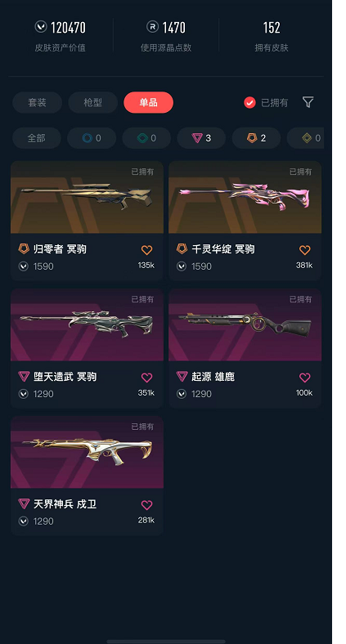Like 堕天遗武 冥驹 via heart icon
Screen dimensions: 346x644
(x=146, y=378)
